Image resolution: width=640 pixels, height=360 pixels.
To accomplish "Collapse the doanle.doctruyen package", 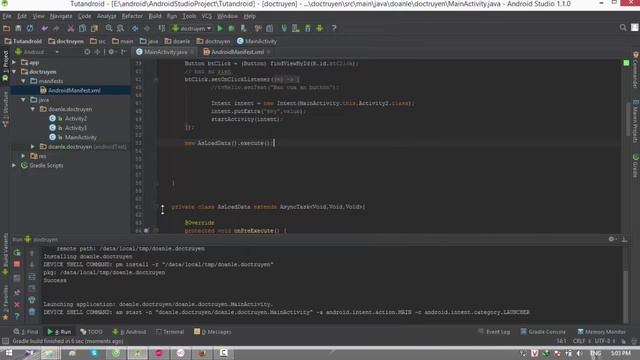I will point(33,109).
